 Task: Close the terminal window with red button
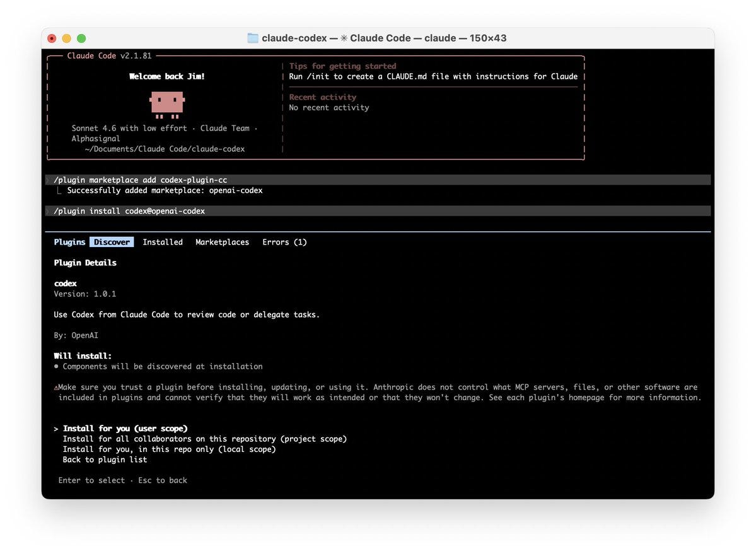tap(52, 38)
